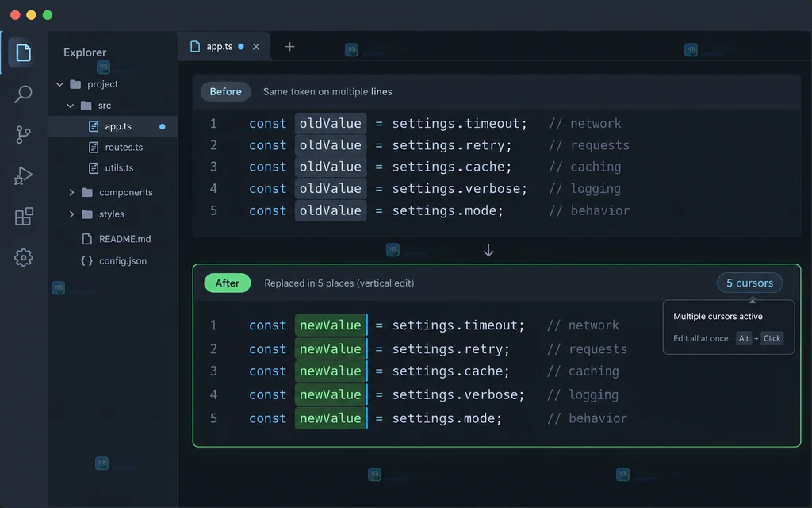812x508 pixels.
Task: Select app.ts in the Explorer tree
Action: pos(113,126)
